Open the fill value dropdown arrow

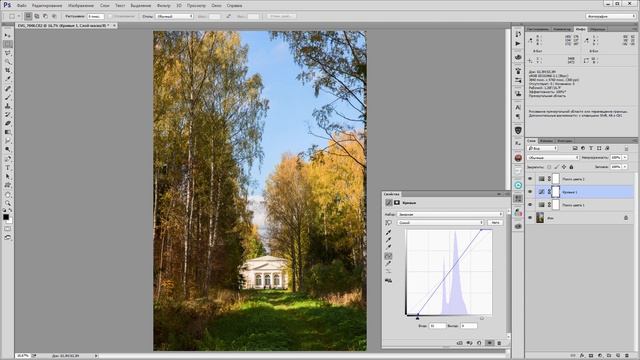[625, 167]
